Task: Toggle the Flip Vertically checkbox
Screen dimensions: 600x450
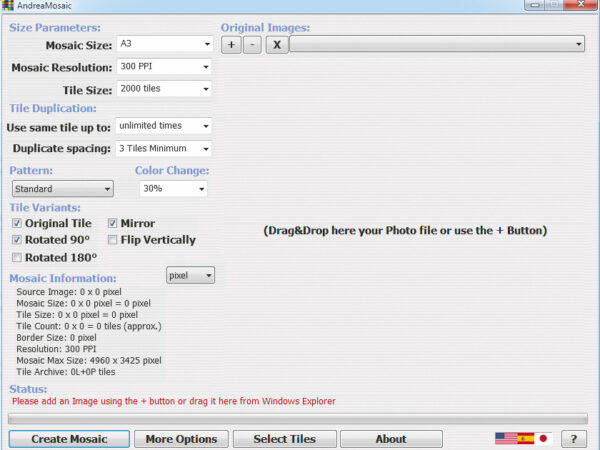Action: tap(113, 240)
